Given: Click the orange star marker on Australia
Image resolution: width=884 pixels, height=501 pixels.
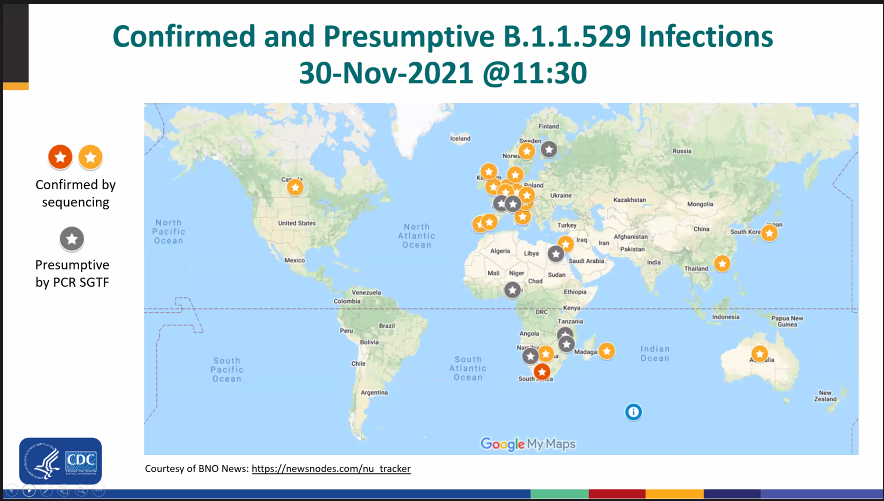Looking at the screenshot, I should pos(759,354).
